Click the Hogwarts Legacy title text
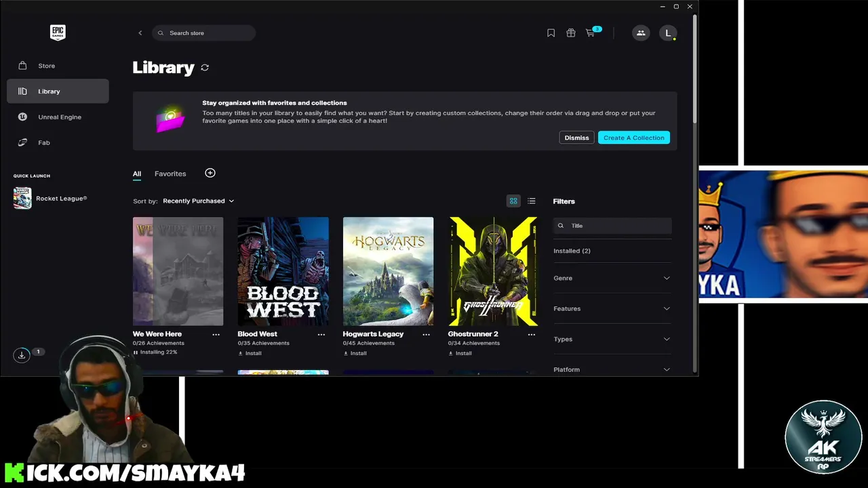 (373, 334)
